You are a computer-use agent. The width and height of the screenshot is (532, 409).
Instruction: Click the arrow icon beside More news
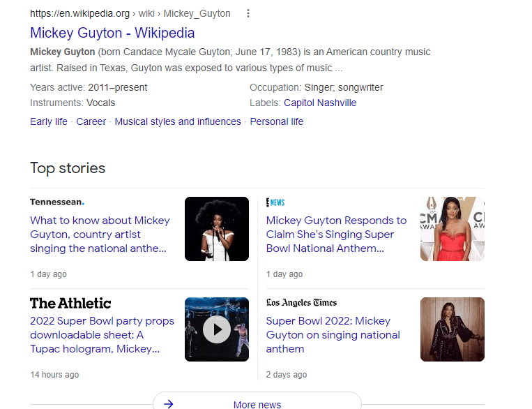point(168,403)
